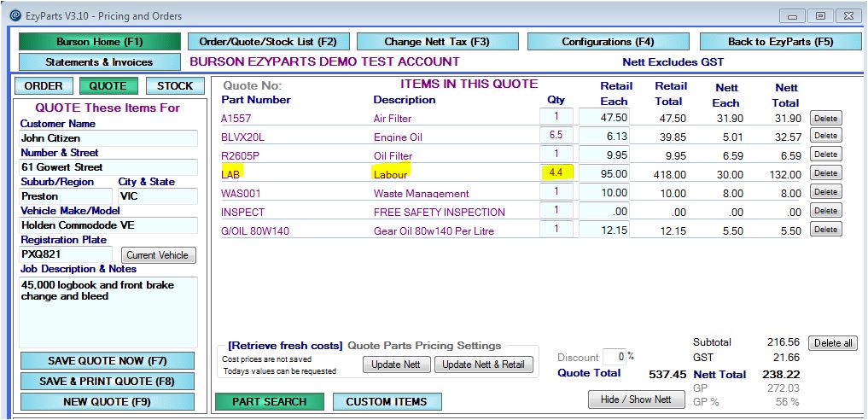Select part number A1557

[234, 119]
